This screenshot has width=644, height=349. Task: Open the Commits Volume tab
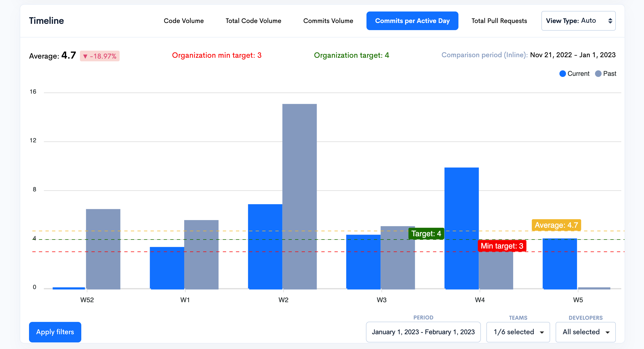coord(328,21)
